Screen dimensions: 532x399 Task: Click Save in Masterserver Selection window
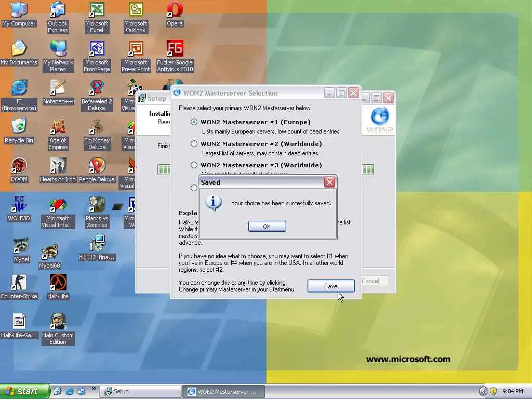point(331,286)
